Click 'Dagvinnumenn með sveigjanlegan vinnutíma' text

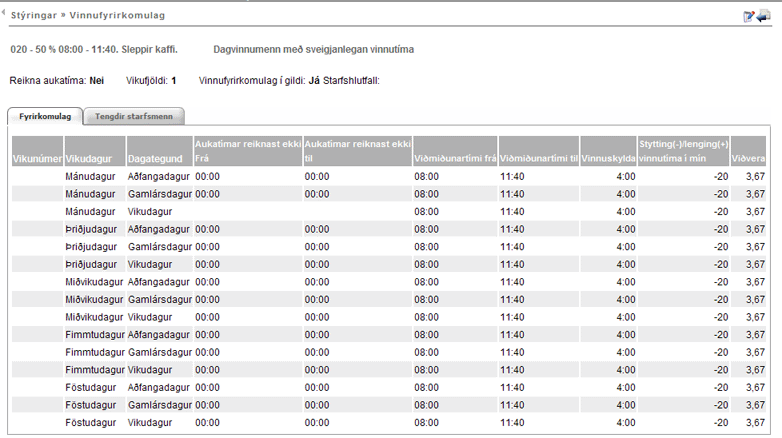(x=314, y=49)
